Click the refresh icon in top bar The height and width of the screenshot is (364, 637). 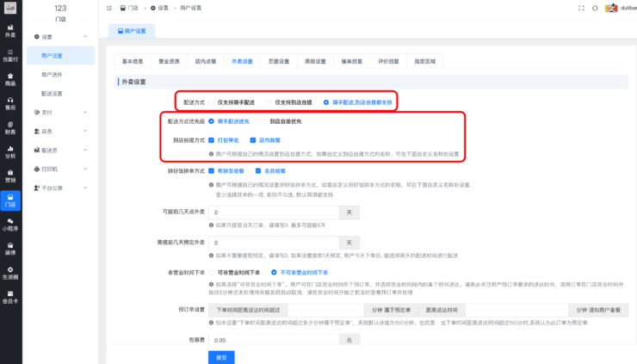(x=594, y=8)
